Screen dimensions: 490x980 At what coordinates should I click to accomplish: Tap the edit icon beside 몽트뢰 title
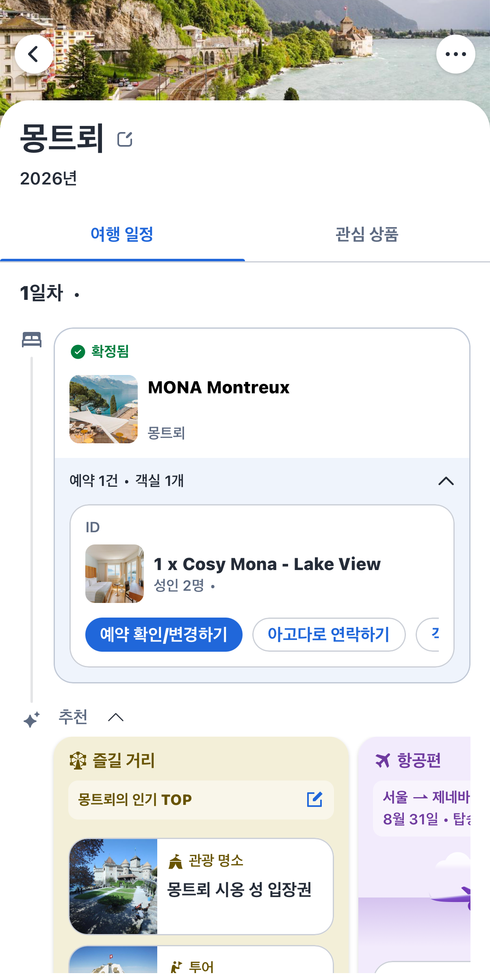[125, 139]
